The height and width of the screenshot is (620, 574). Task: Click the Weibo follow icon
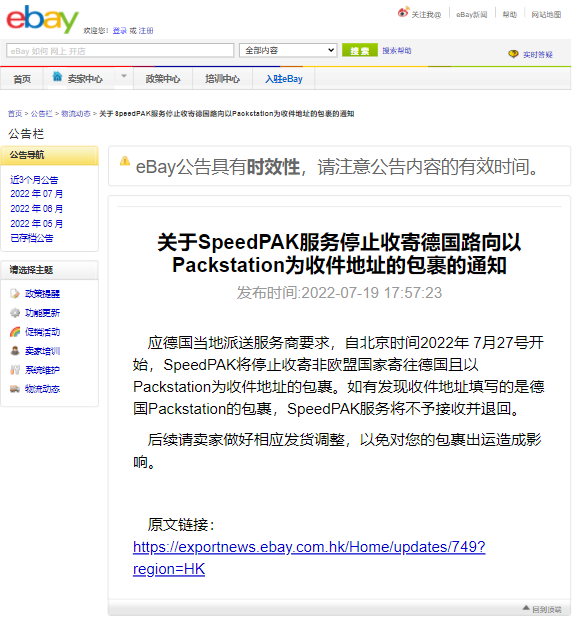[403, 13]
